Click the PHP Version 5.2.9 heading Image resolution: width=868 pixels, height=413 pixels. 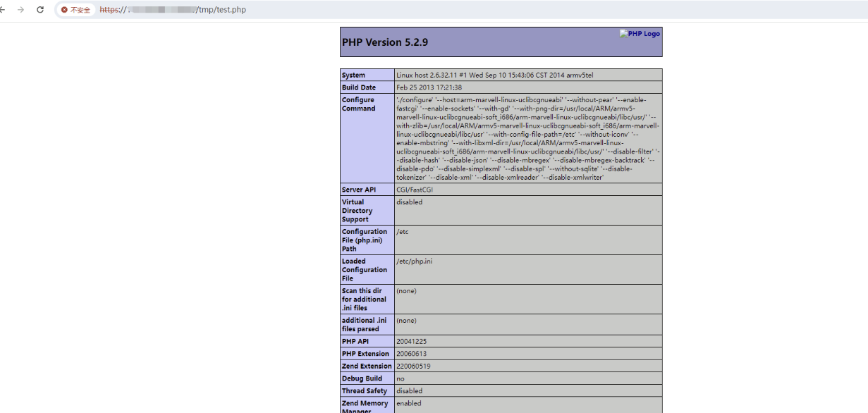coord(385,42)
